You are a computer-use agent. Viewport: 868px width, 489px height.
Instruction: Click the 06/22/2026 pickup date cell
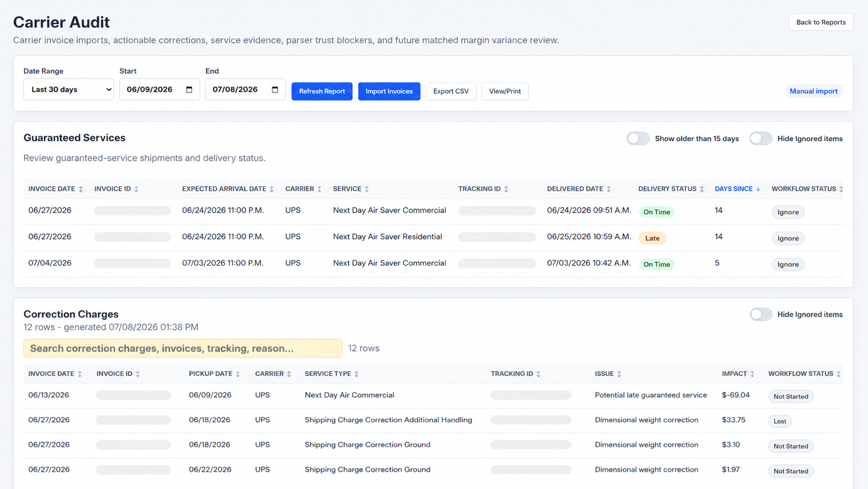(210, 469)
